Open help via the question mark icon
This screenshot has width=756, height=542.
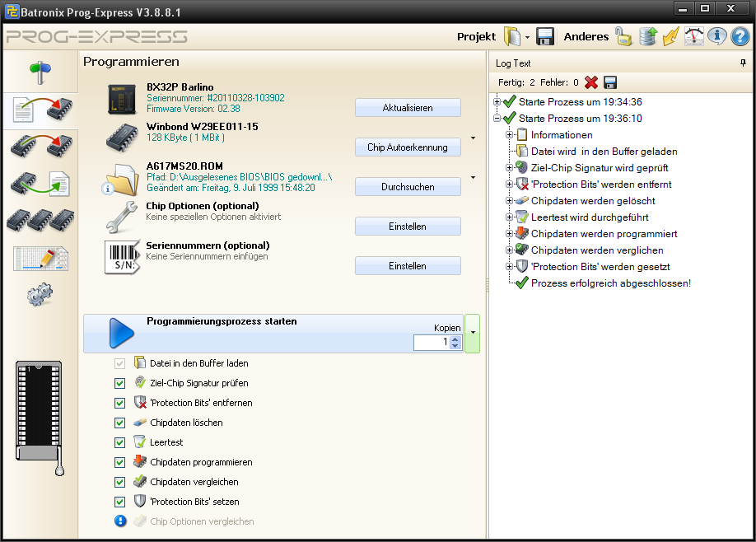click(x=740, y=36)
